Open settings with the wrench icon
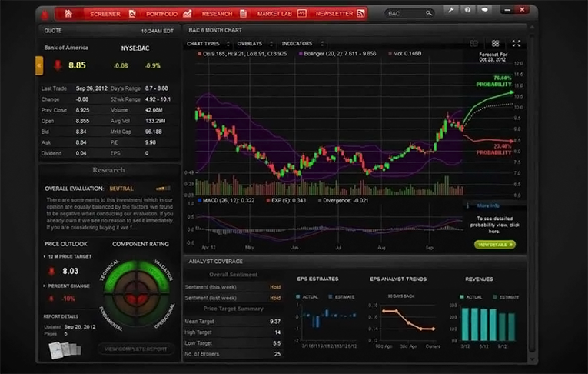Screen dimensions: 588x374 pos(450,10)
